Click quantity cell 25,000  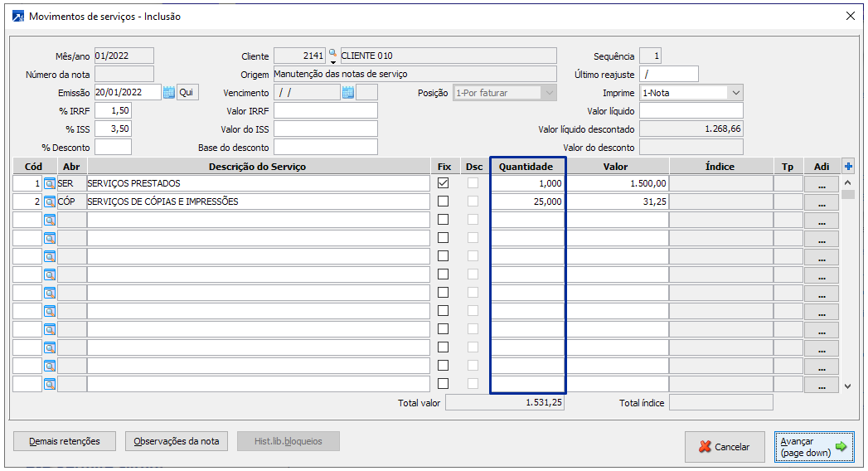click(x=527, y=202)
